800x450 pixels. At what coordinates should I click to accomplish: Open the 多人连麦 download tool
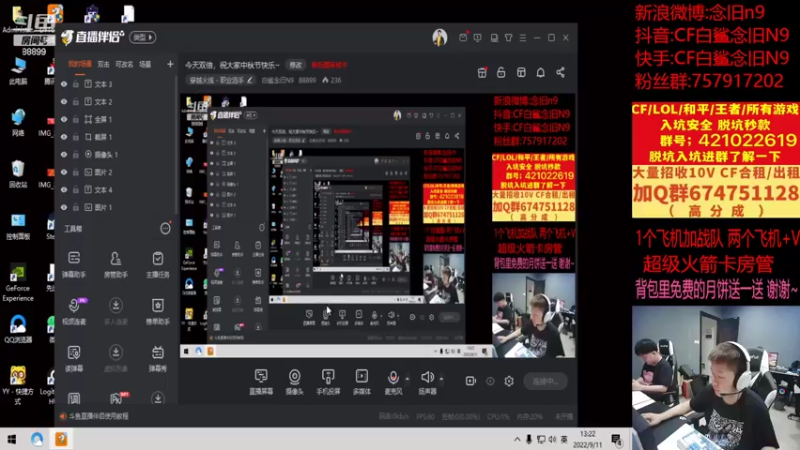(x=116, y=311)
